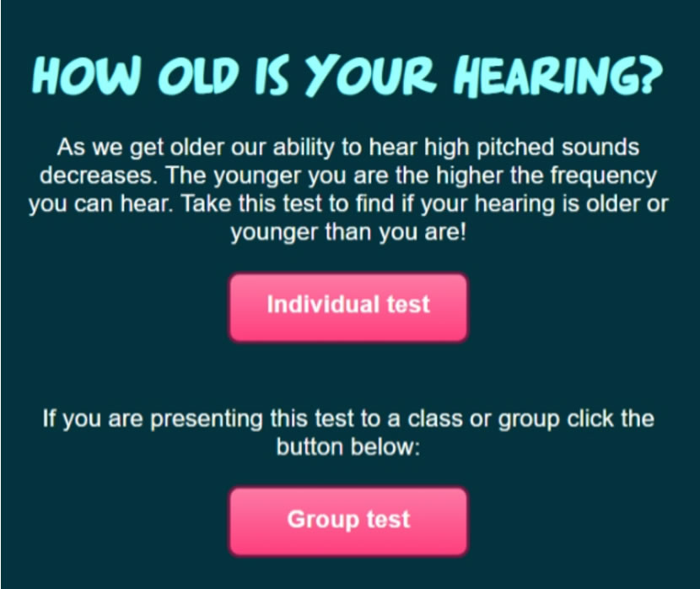Click the 'button below:' text line
Image resolution: width=700 pixels, height=589 pixels.
click(x=348, y=446)
